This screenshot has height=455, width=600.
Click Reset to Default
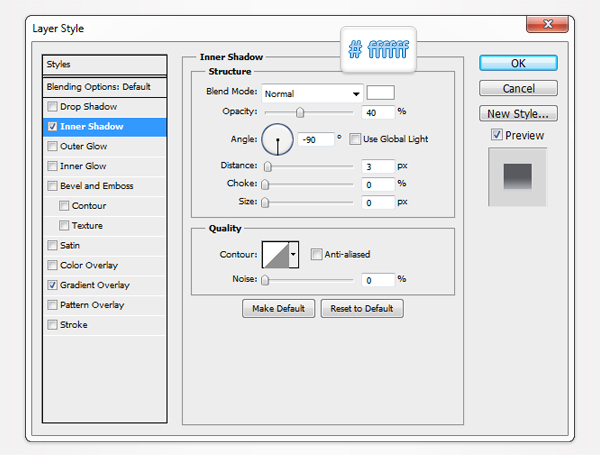pyautogui.click(x=362, y=309)
